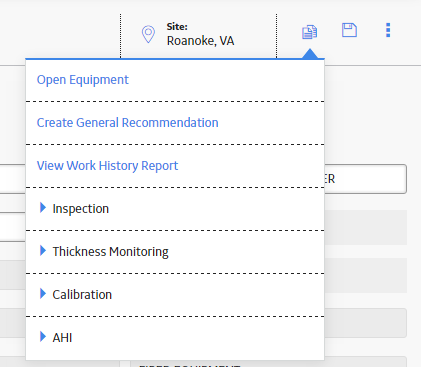Open the associated pages document icon
This screenshot has height=367, width=421.
tap(309, 32)
